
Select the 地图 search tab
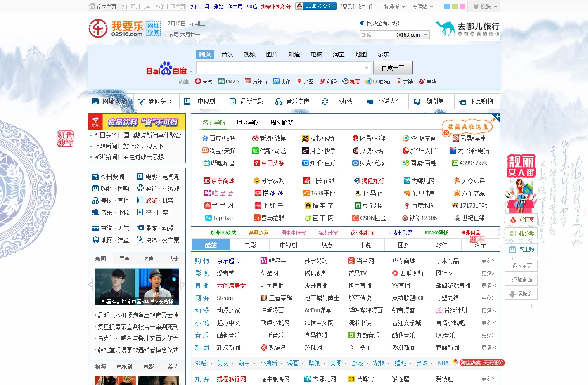tap(361, 54)
